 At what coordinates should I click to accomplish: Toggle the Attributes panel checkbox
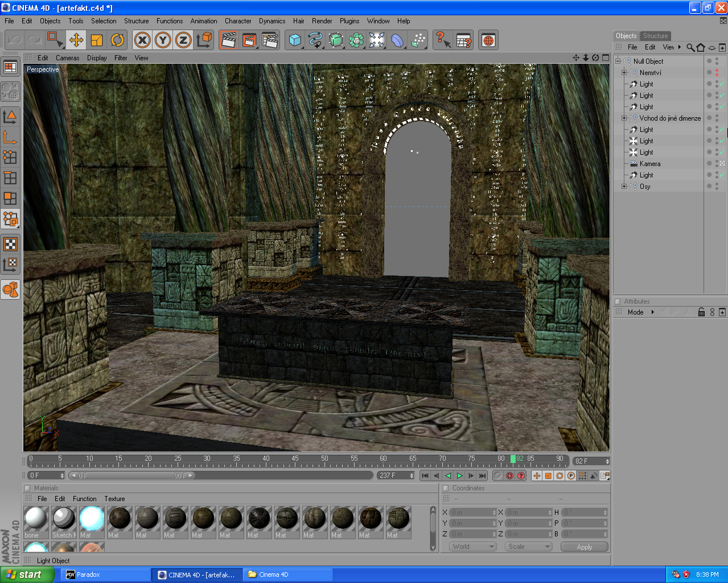[618, 301]
